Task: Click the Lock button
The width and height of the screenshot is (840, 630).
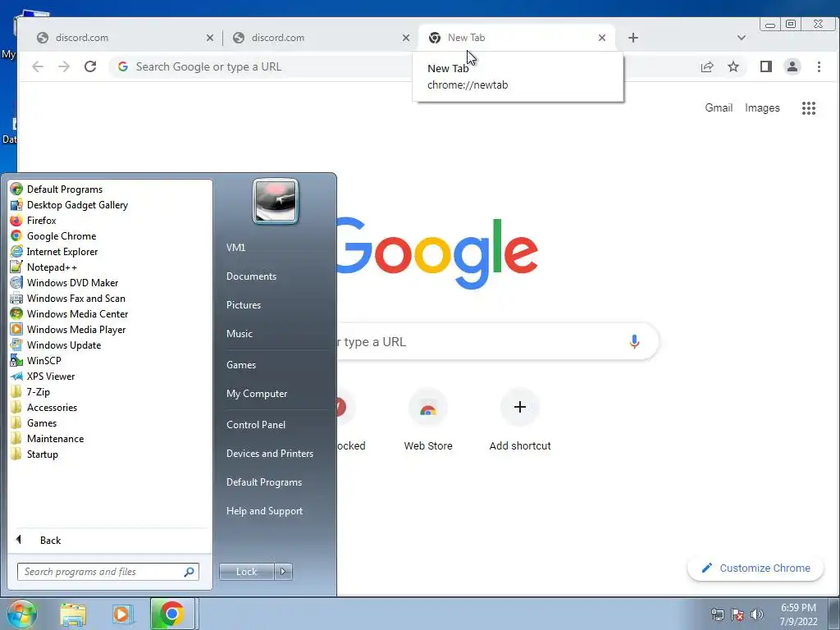Action: click(246, 572)
